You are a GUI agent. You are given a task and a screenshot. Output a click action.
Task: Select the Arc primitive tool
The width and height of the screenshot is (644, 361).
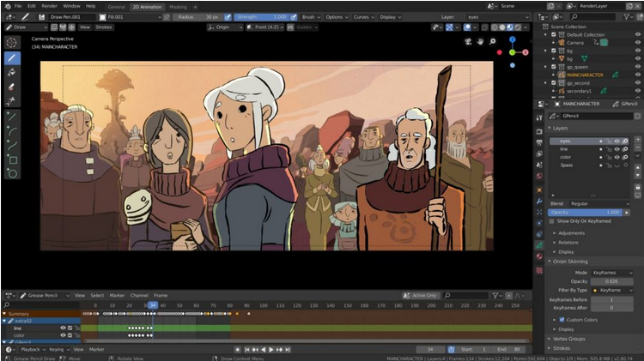12,131
